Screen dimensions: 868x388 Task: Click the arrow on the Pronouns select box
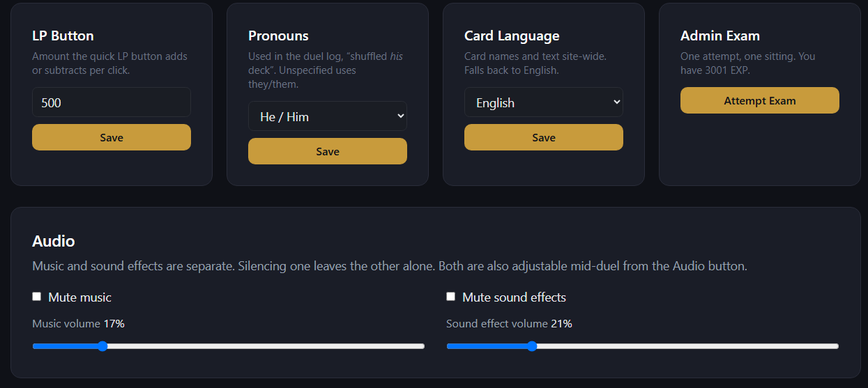(400, 116)
